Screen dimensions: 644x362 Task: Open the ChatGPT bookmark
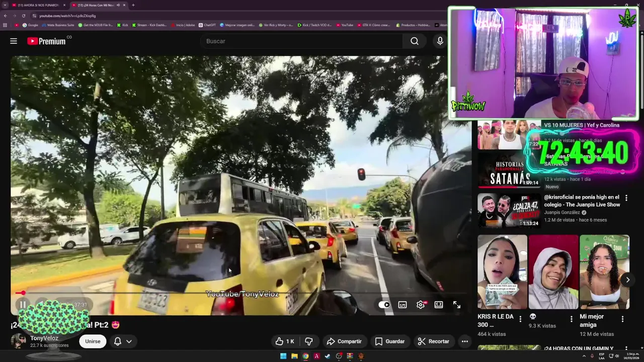pos(207,25)
